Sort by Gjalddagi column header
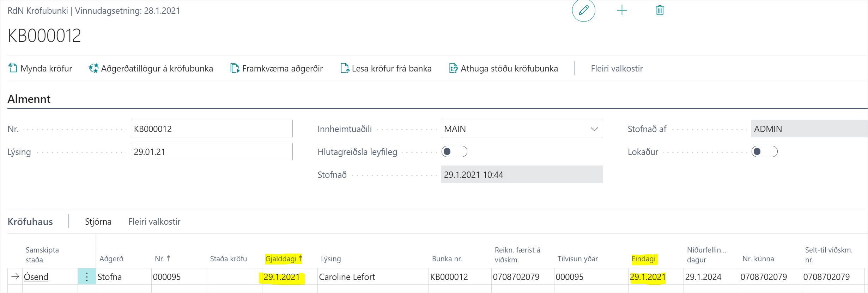 pyautogui.click(x=281, y=259)
